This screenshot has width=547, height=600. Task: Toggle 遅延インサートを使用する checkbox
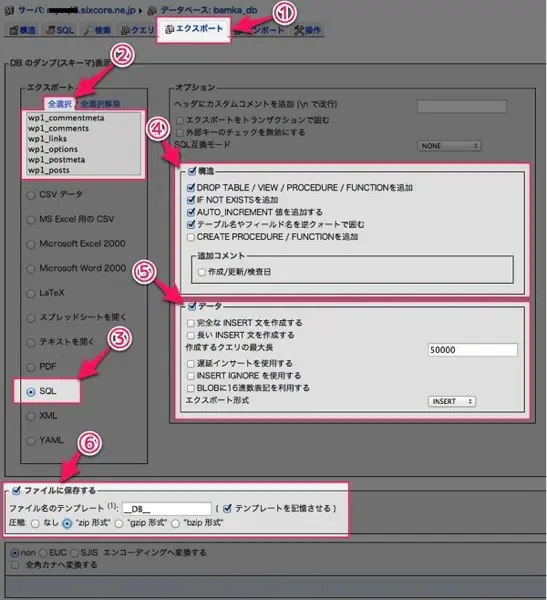(x=191, y=364)
